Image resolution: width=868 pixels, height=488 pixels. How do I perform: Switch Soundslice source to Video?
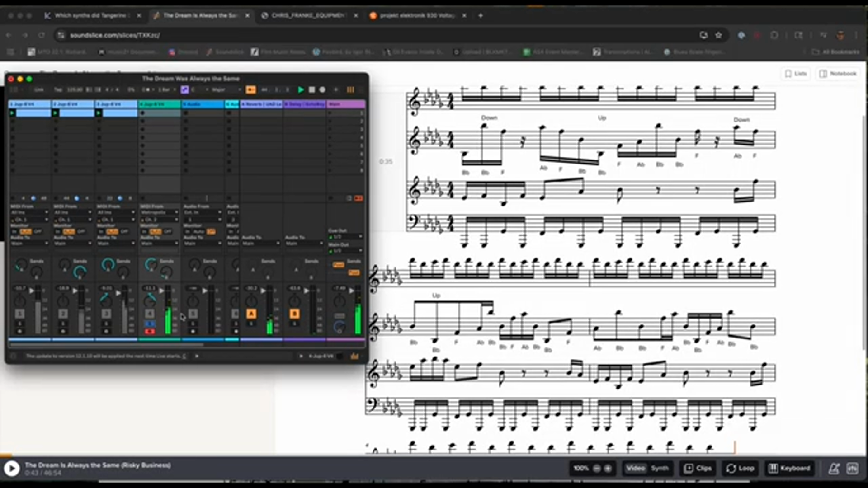coord(636,468)
